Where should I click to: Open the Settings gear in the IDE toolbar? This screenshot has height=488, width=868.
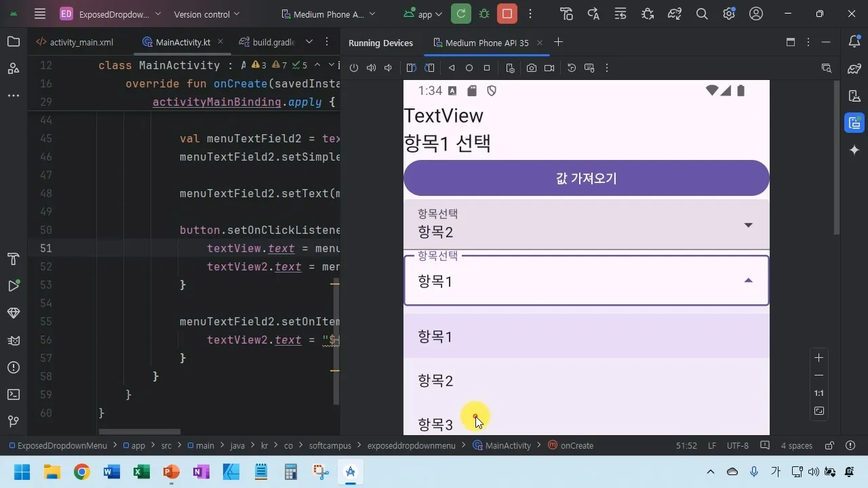[x=728, y=14]
